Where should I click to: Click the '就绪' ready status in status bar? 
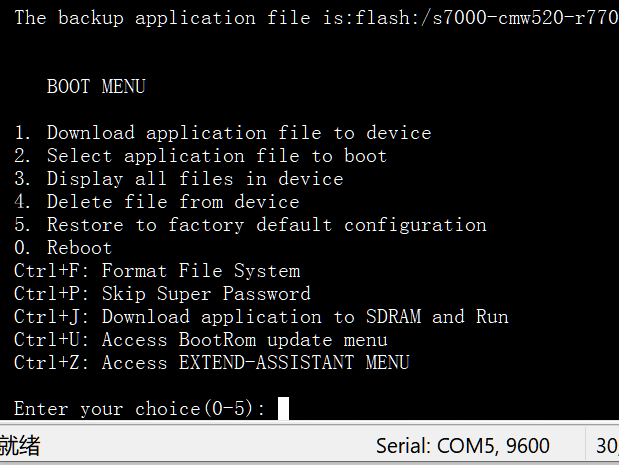tap(20, 446)
